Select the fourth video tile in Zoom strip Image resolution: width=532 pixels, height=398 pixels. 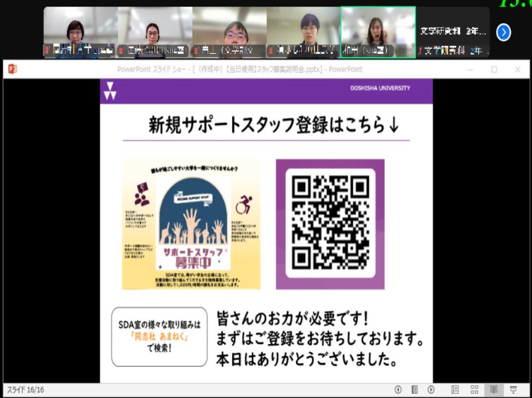click(x=303, y=32)
